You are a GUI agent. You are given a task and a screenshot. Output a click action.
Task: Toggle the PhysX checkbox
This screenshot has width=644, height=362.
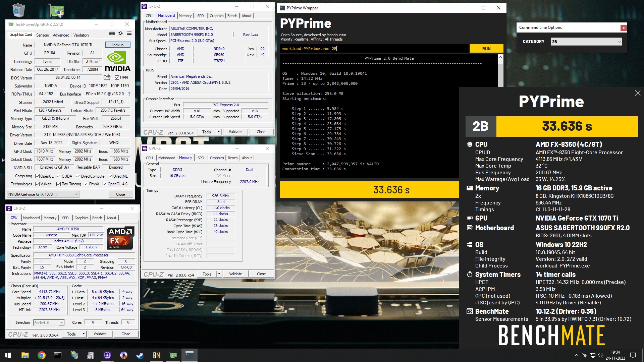pyautogui.click(x=86, y=184)
